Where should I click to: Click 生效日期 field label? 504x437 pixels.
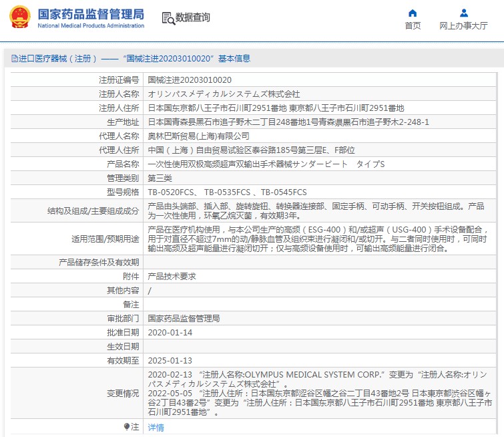point(123,347)
